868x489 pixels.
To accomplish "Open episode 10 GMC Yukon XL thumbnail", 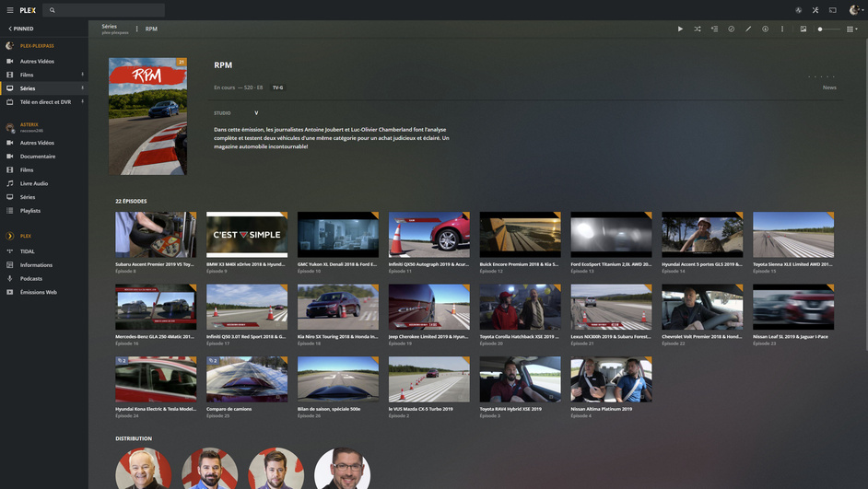I will click(x=337, y=235).
